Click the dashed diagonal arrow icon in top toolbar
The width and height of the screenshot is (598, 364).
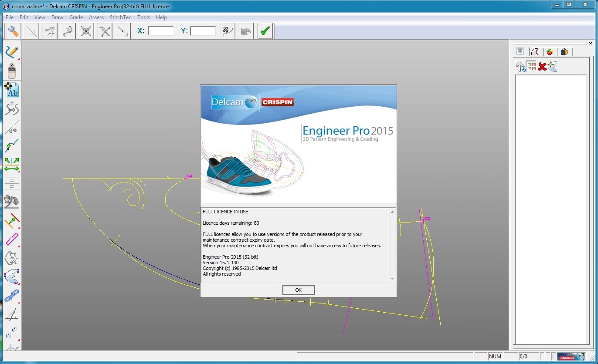[x=31, y=31]
